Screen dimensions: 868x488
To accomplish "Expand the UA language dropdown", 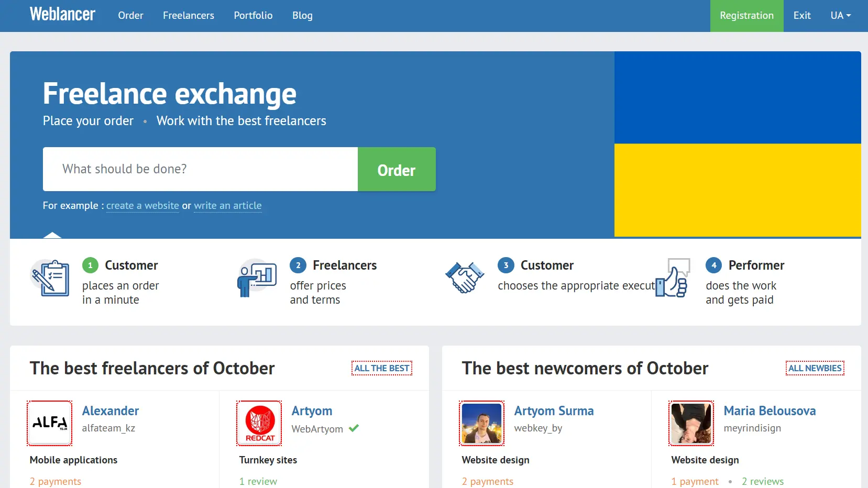I will [840, 16].
